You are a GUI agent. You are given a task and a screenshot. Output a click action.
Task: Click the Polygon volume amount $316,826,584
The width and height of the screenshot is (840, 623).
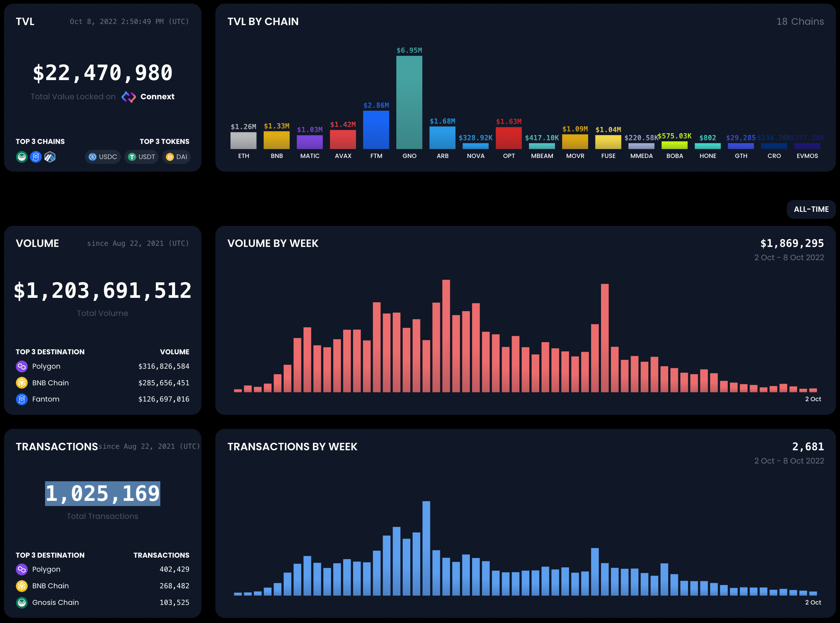tap(164, 366)
